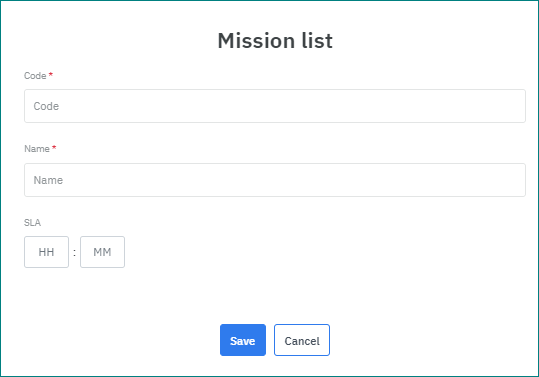Click the SLA label
This screenshot has height=377, width=539.
click(x=32, y=223)
